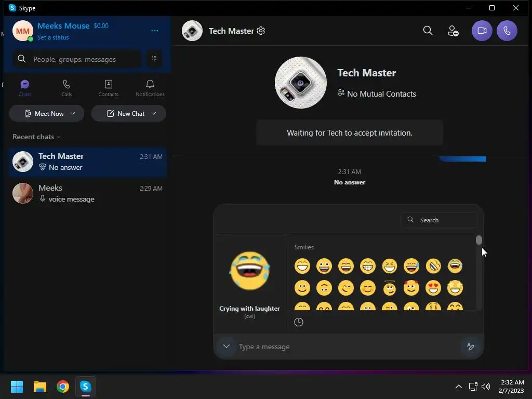Pick the simple smile emoji

click(x=302, y=288)
